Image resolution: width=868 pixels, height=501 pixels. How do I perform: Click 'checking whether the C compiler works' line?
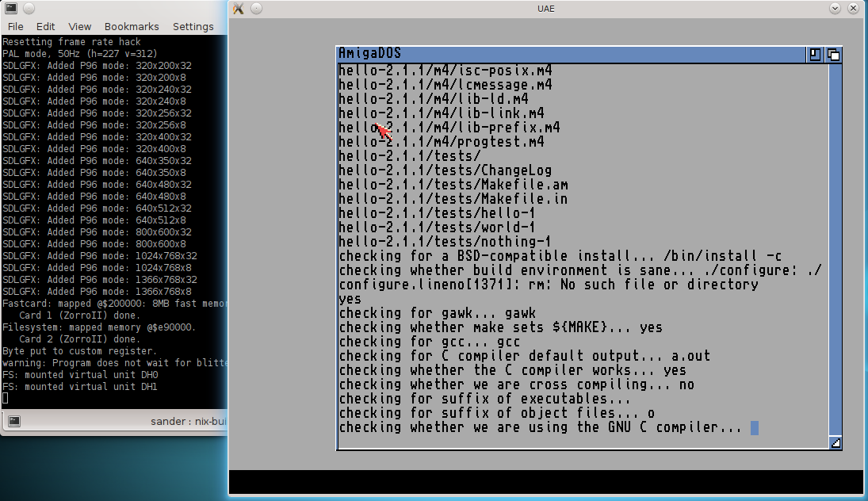[x=513, y=370]
